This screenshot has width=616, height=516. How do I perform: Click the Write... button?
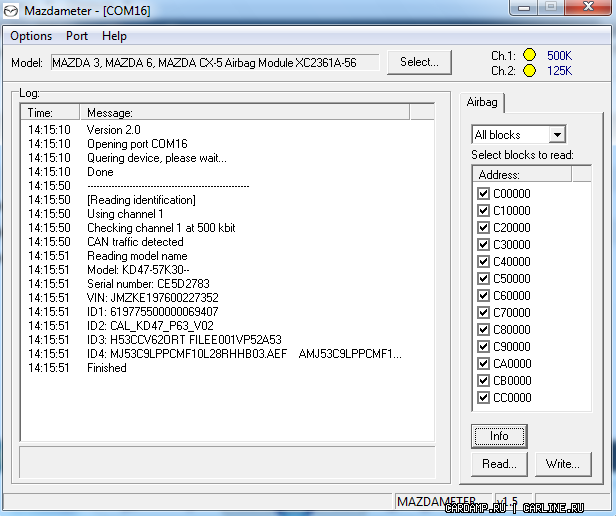(x=563, y=464)
